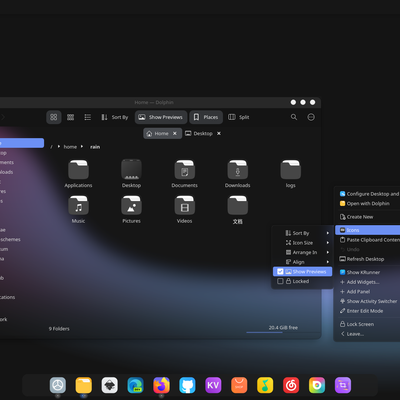Check the Locked option in submenu
Screen dimensions: 400x400
(x=302, y=281)
